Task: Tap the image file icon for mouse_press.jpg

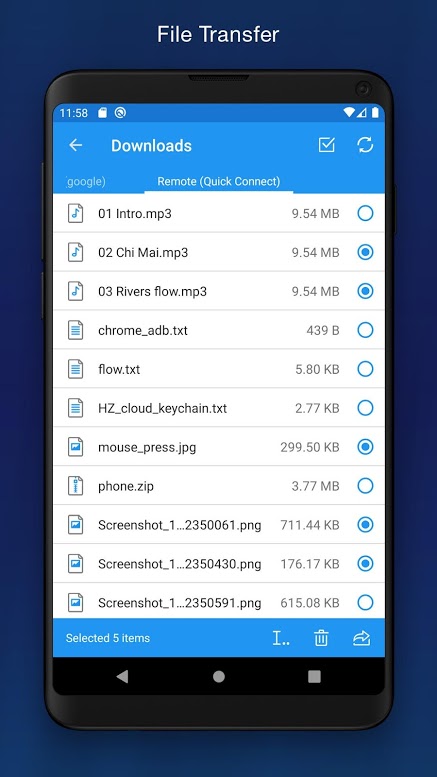Action: [x=75, y=447]
